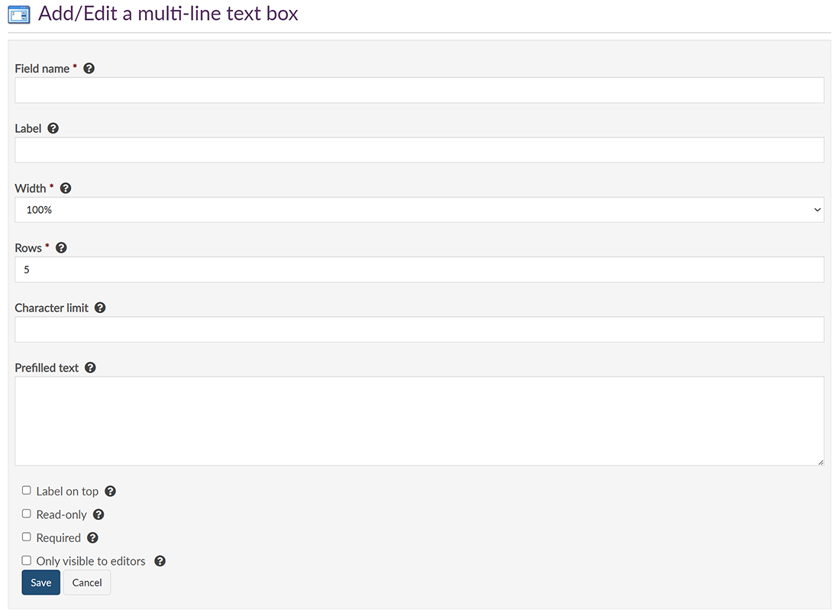Enable the Label on top checkbox
This screenshot has width=840, height=616.
click(27, 491)
